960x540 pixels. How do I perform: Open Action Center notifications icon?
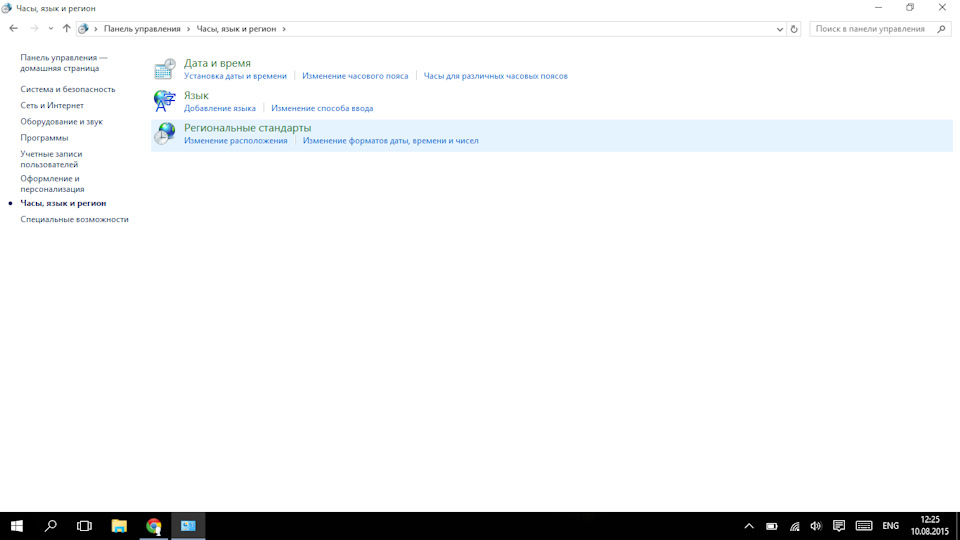click(x=839, y=526)
